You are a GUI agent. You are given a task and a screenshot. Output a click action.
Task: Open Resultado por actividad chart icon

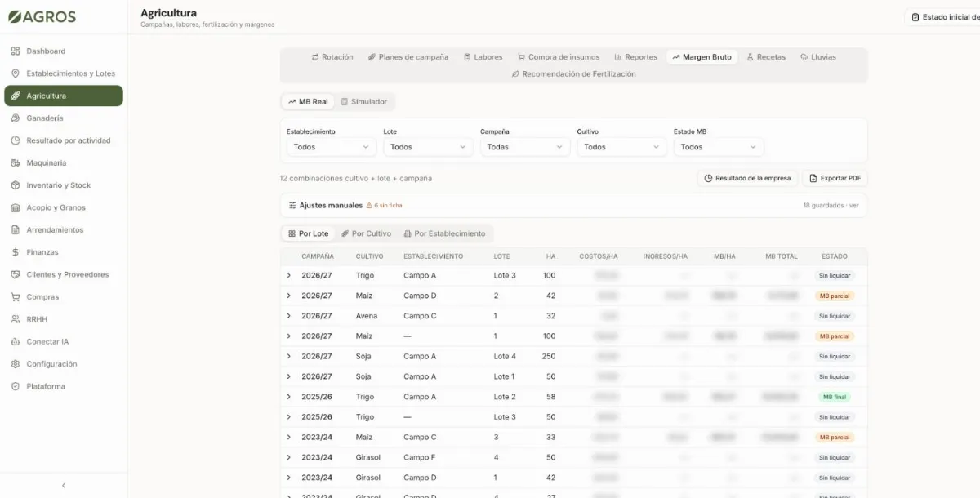click(16, 140)
